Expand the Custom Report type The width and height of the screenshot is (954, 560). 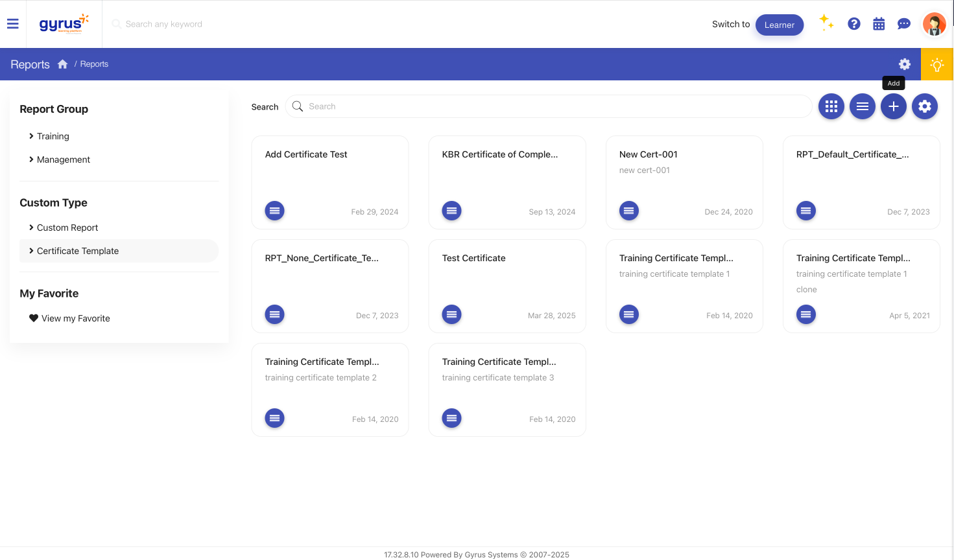tap(67, 227)
